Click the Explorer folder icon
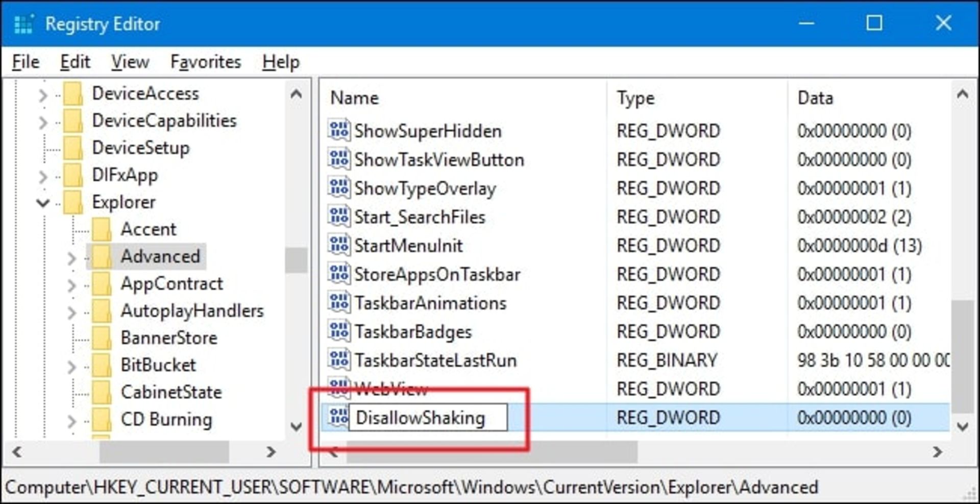 coord(73,202)
